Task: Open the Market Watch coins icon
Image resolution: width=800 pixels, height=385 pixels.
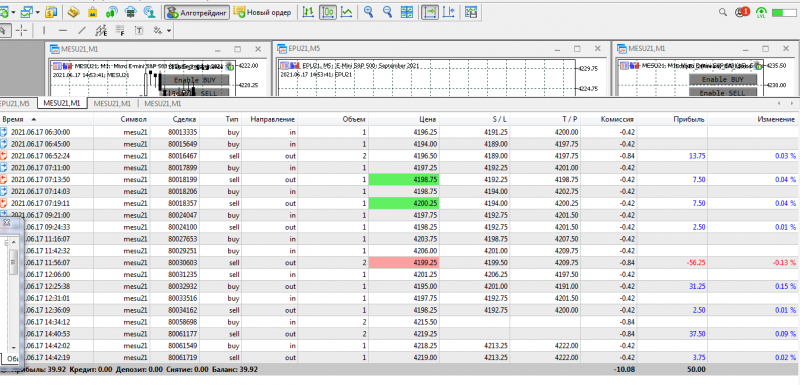Action: 51,12
